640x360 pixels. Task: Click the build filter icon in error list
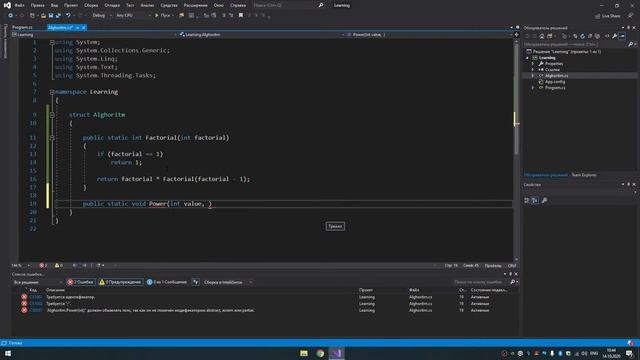pos(196,282)
